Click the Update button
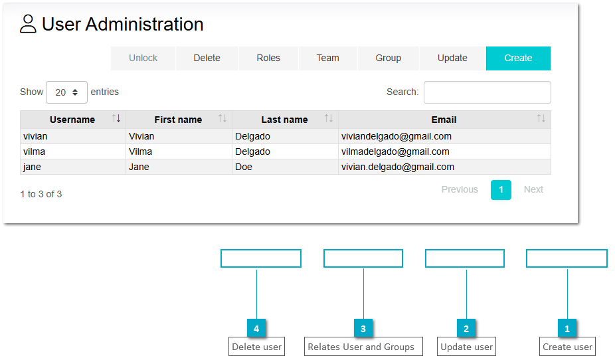This screenshot has width=615, height=364. click(452, 58)
